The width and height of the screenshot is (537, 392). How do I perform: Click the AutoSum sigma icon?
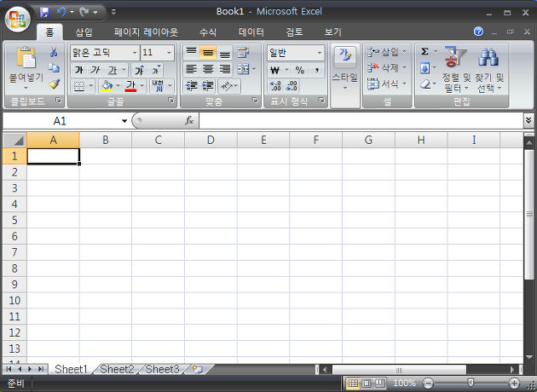(x=424, y=52)
